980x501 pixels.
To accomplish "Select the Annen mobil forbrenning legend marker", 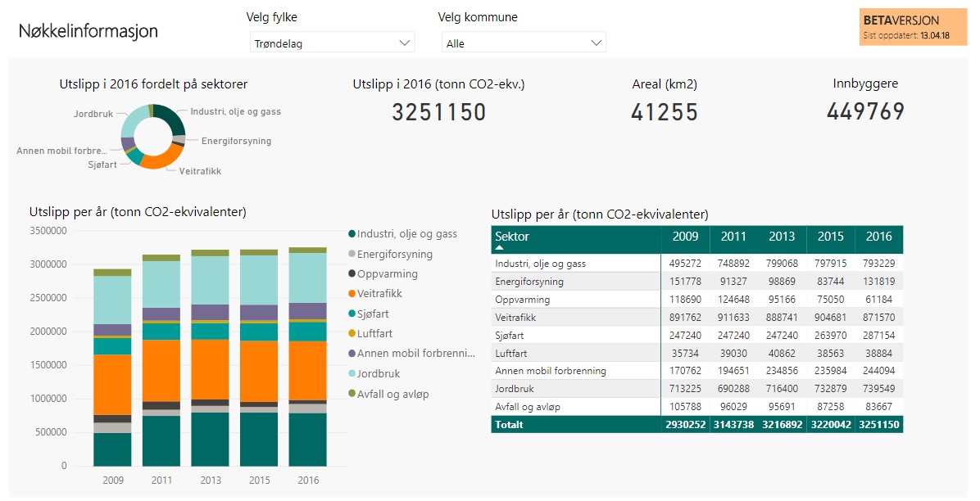I will (x=352, y=354).
